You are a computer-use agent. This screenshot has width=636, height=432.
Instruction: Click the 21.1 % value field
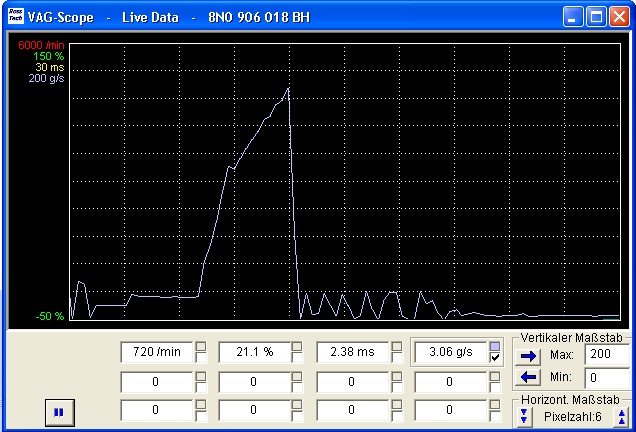point(254,352)
